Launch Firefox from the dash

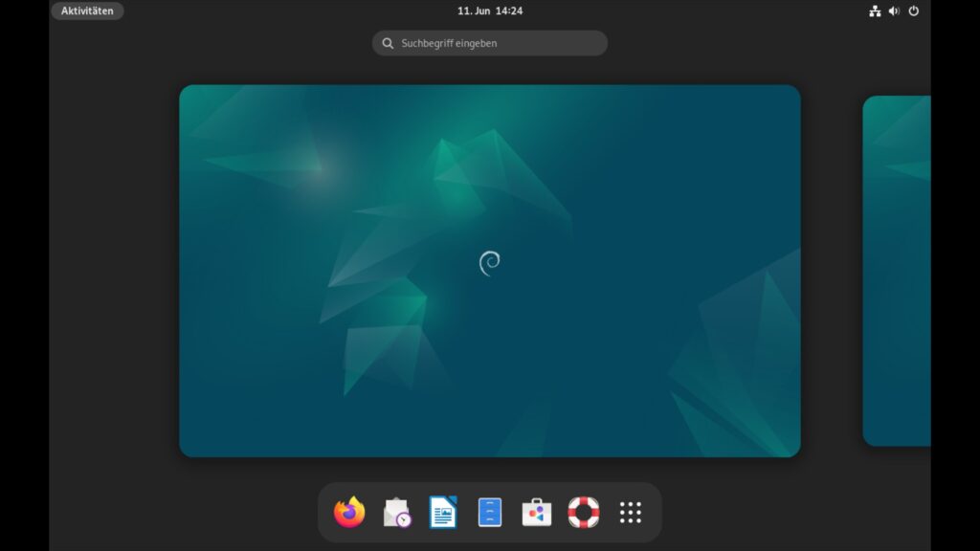point(349,513)
